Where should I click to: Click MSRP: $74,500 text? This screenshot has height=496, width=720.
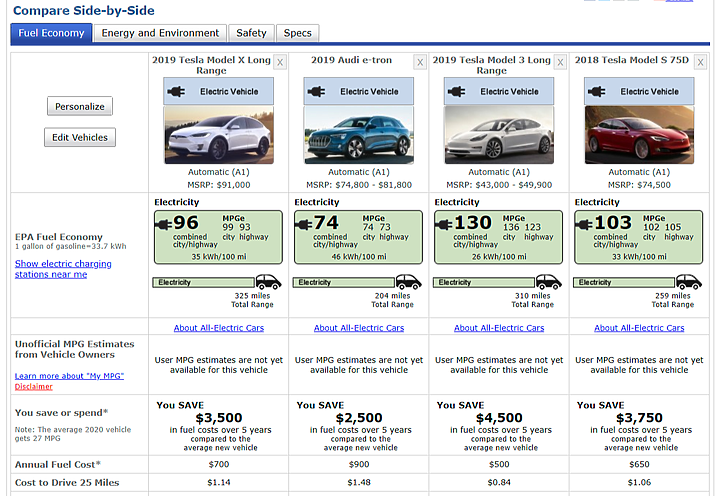639,185
